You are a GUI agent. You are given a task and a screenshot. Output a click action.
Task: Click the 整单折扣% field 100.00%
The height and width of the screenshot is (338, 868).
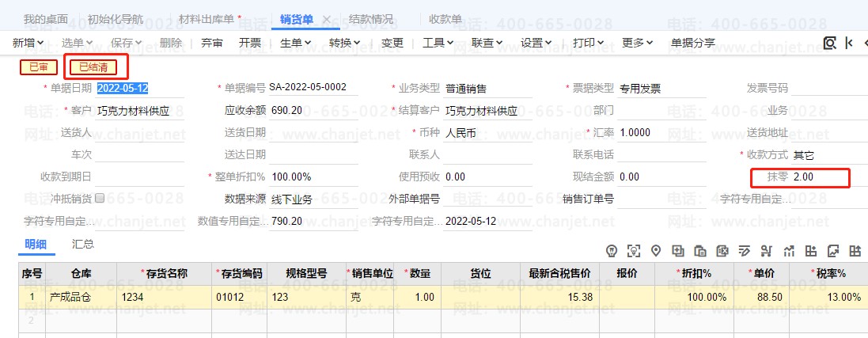pyautogui.click(x=313, y=177)
